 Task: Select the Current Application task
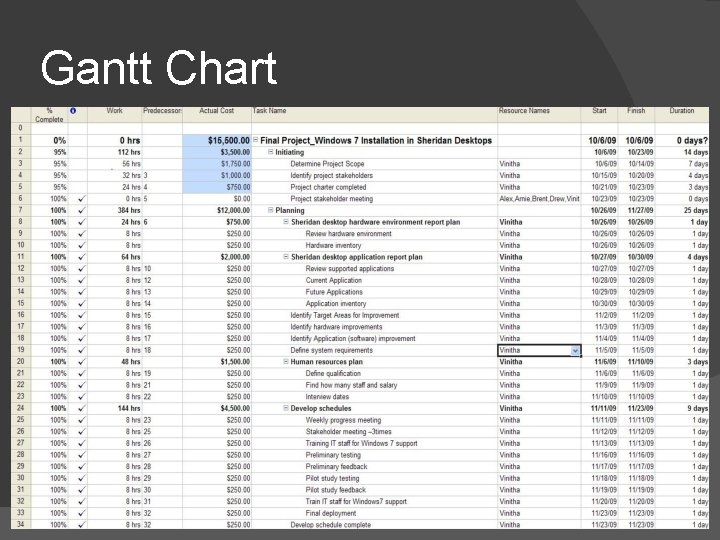click(334, 280)
